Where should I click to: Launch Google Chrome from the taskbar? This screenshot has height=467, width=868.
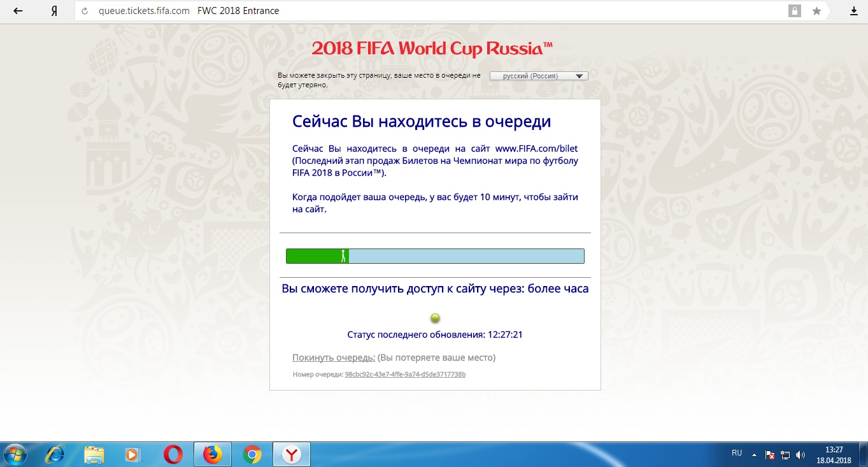point(252,454)
